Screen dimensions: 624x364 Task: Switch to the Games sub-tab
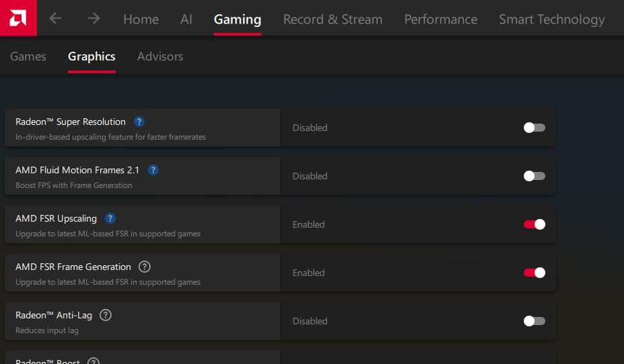point(28,56)
